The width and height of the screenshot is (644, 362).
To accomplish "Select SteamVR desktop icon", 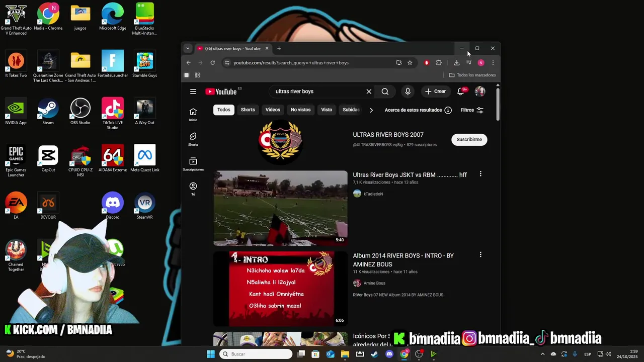I will coord(145,207).
